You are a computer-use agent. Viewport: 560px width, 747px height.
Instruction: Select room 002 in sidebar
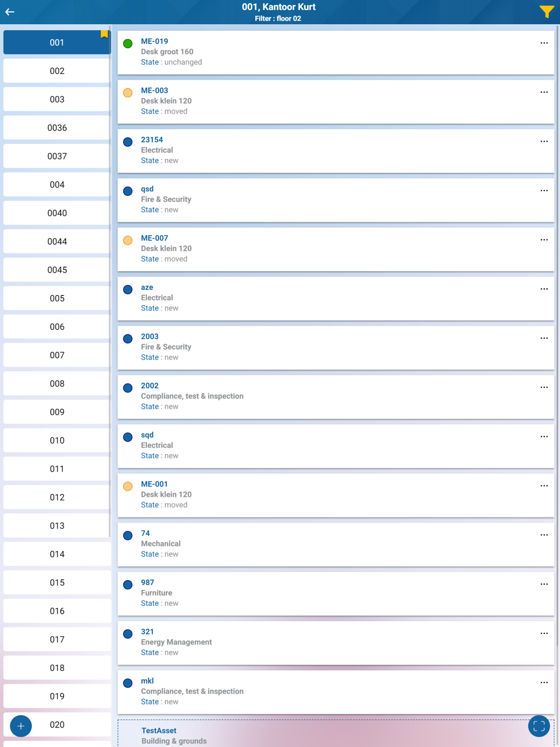tap(57, 71)
